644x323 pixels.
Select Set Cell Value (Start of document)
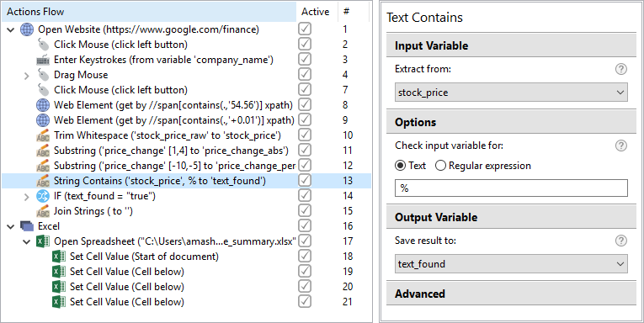tap(144, 257)
